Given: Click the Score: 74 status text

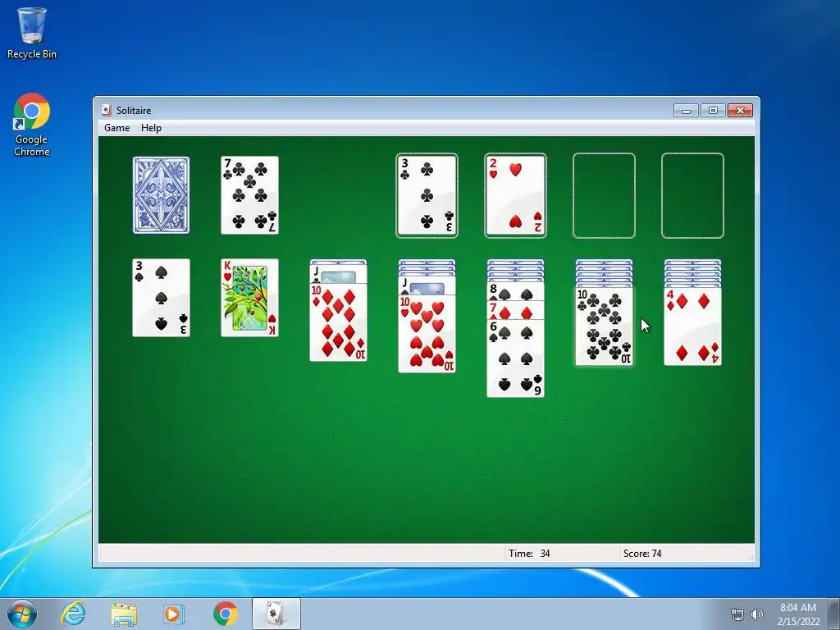Looking at the screenshot, I should click(642, 554).
